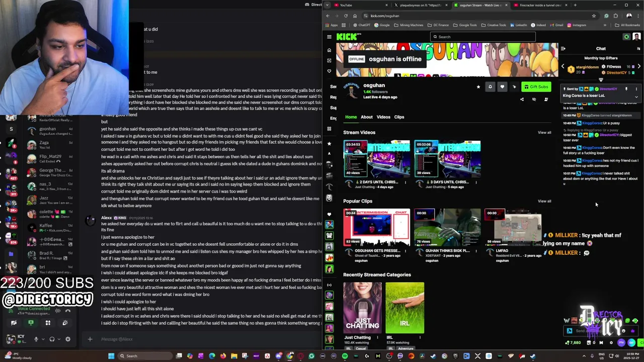Show next Monthly top Gifters
This screenshot has height=362, width=644.
(x=639, y=66)
